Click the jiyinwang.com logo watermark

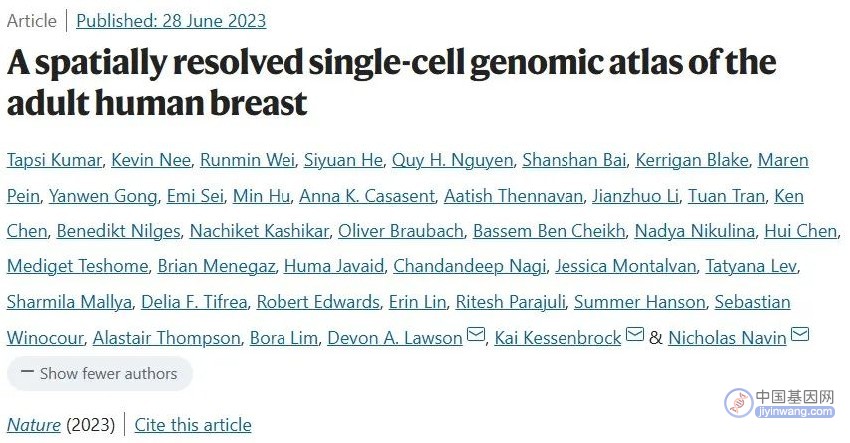point(780,403)
